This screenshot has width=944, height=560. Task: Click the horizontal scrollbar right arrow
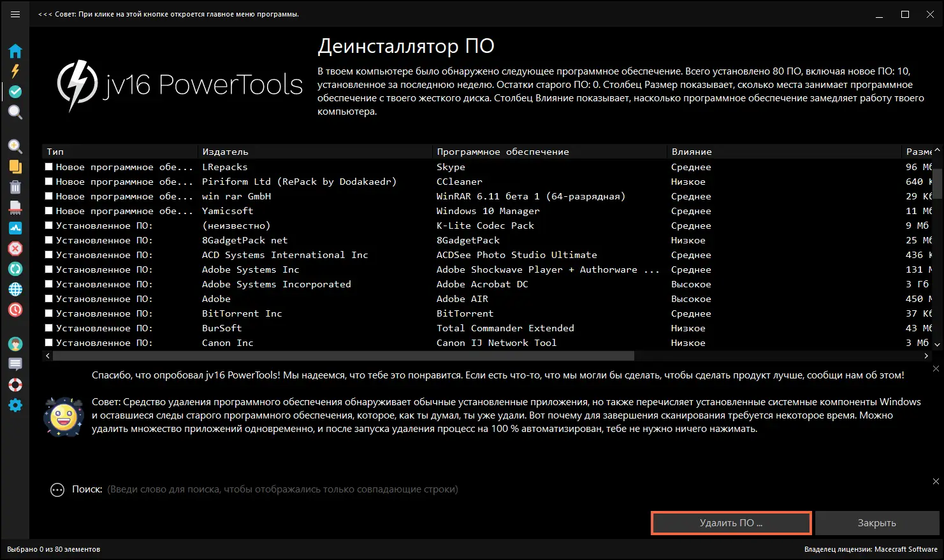[926, 356]
